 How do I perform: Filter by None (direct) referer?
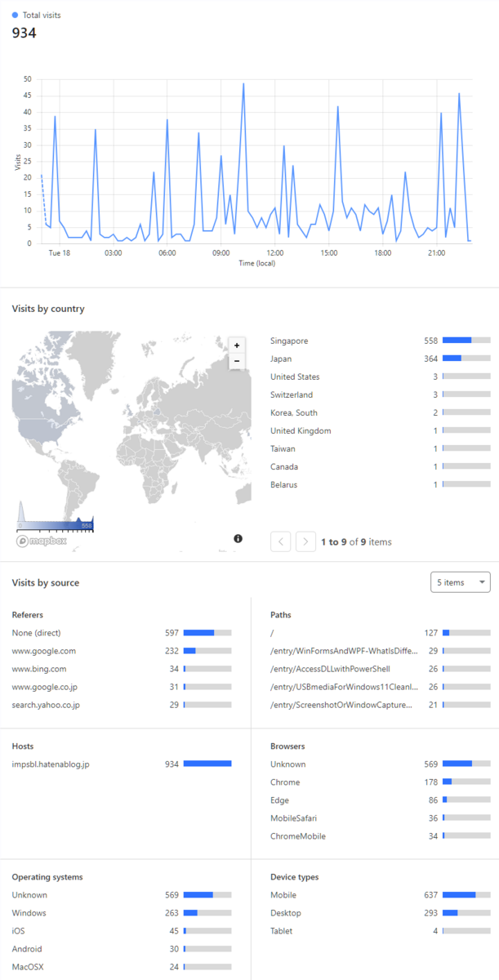click(x=122, y=633)
